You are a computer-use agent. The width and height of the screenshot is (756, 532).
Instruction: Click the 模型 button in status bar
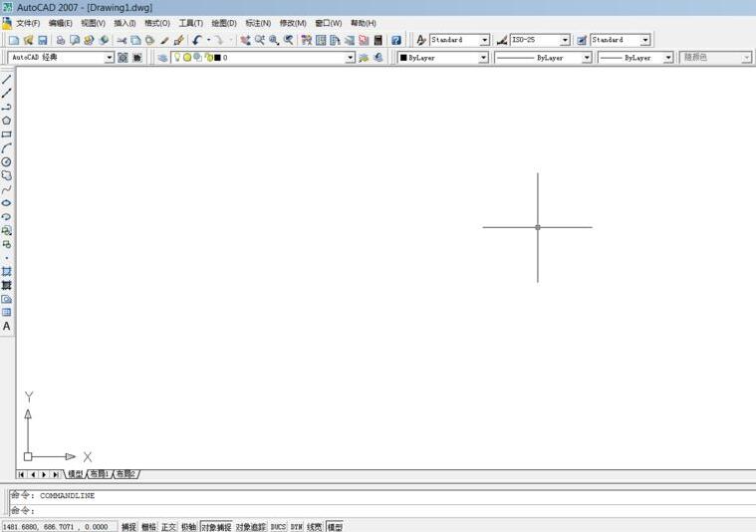(335, 527)
